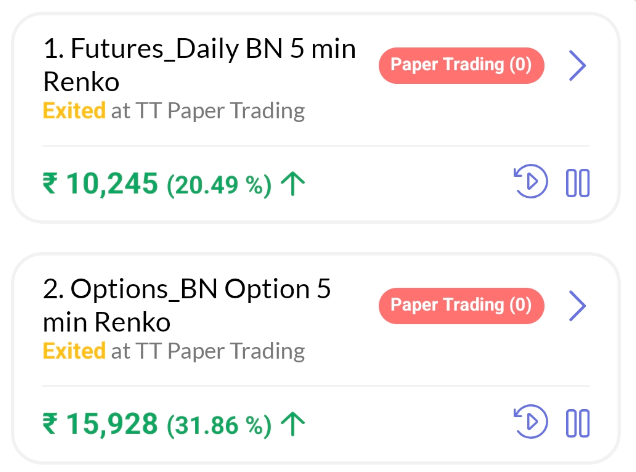Click rupee symbol before 10,245
Screen dimensions: 636x472
tap(51, 184)
